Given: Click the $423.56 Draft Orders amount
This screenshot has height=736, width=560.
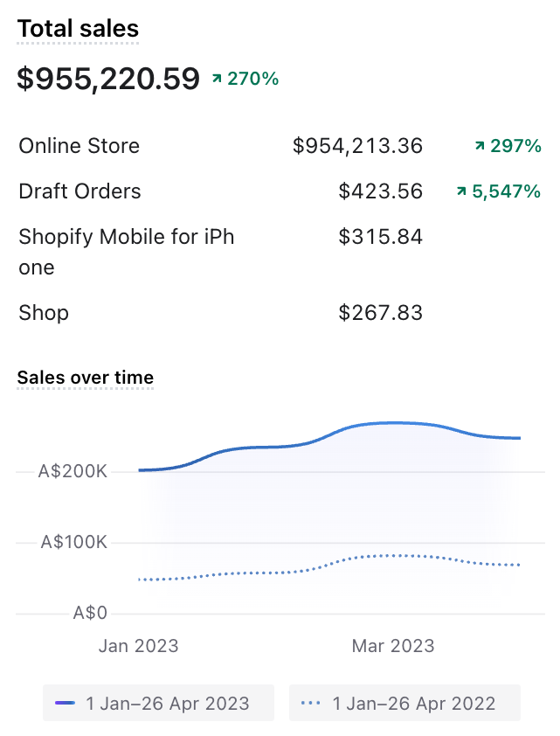Looking at the screenshot, I should pos(380,191).
